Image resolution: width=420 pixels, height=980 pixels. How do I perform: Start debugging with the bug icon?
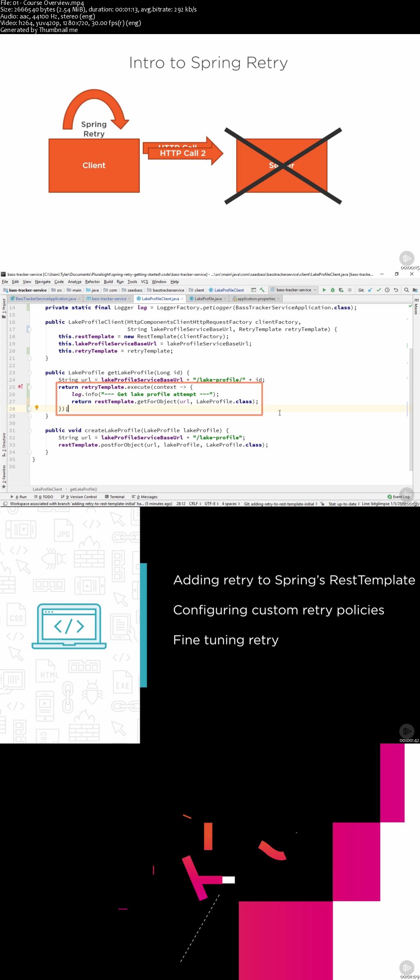click(333, 290)
